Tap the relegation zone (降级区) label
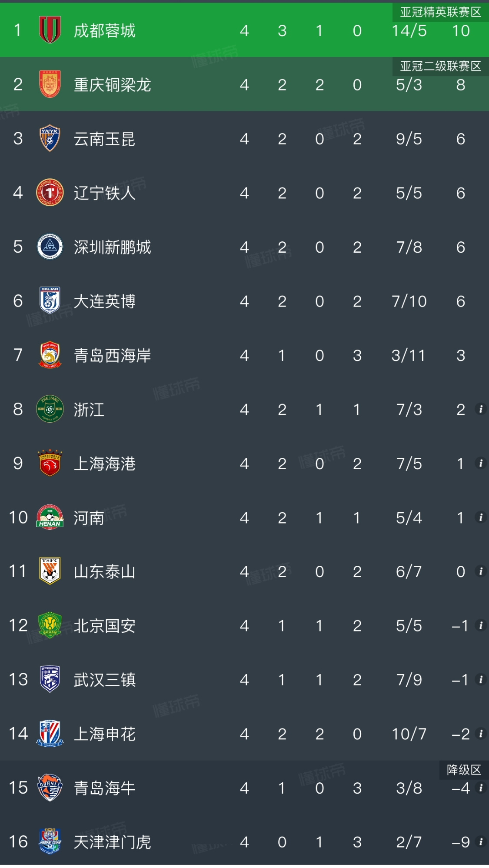Viewport: 489px width, 868px height. point(464,770)
